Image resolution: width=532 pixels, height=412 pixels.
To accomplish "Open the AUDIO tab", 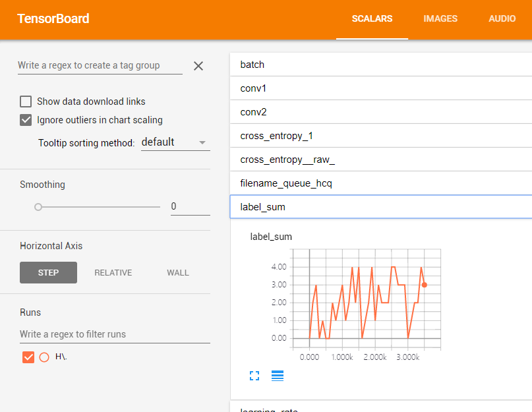I will (x=502, y=18).
